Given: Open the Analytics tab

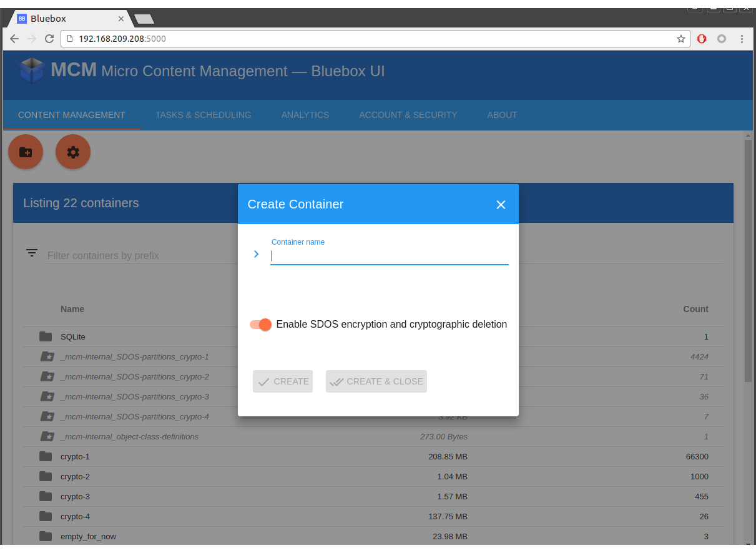Looking at the screenshot, I should coord(305,115).
